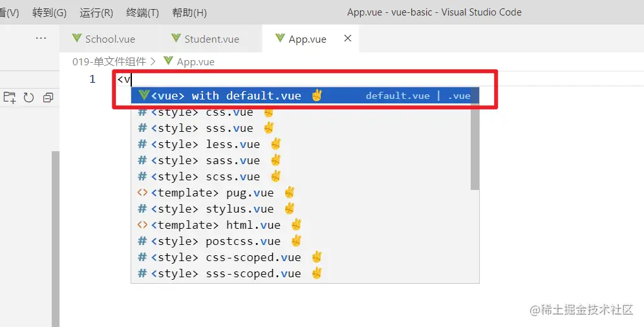This screenshot has width=644, height=327.
Task: Click the angle-bracket icon beside html.vue suggestion
Action: [142, 225]
